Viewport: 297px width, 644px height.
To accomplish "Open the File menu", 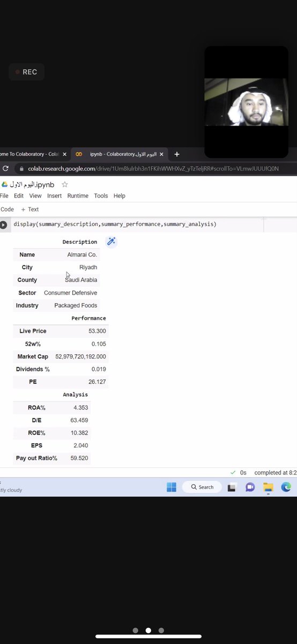I will 4,196.
